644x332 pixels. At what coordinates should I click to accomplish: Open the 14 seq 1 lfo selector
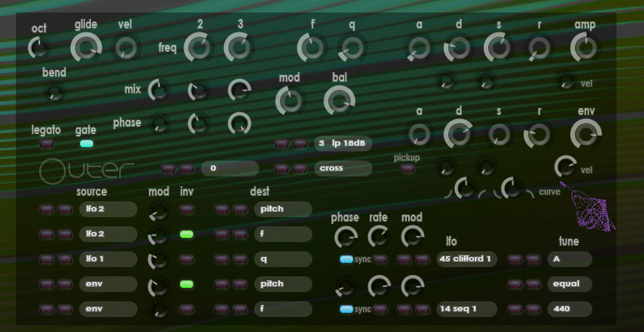pyautogui.click(x=467, y=309)
